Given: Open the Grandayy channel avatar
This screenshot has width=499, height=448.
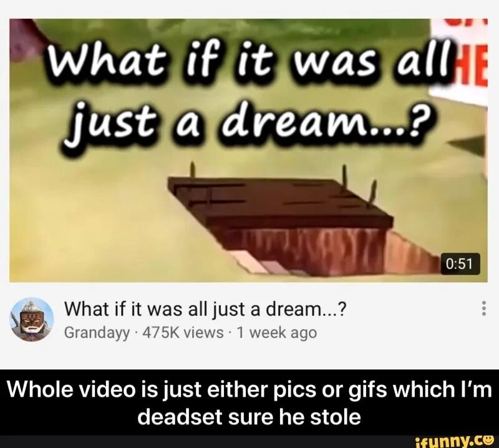Looking at the screenshot, I should 32,319.
